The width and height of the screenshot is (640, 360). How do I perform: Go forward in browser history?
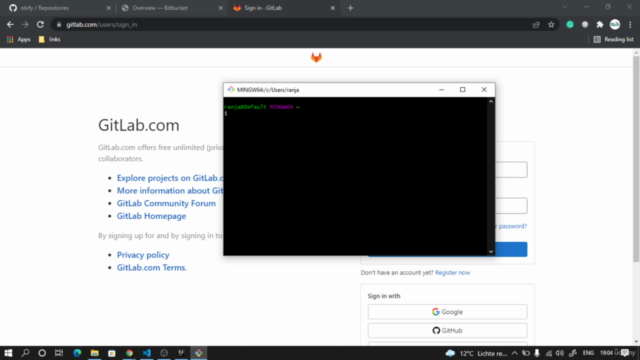[25, 24]
